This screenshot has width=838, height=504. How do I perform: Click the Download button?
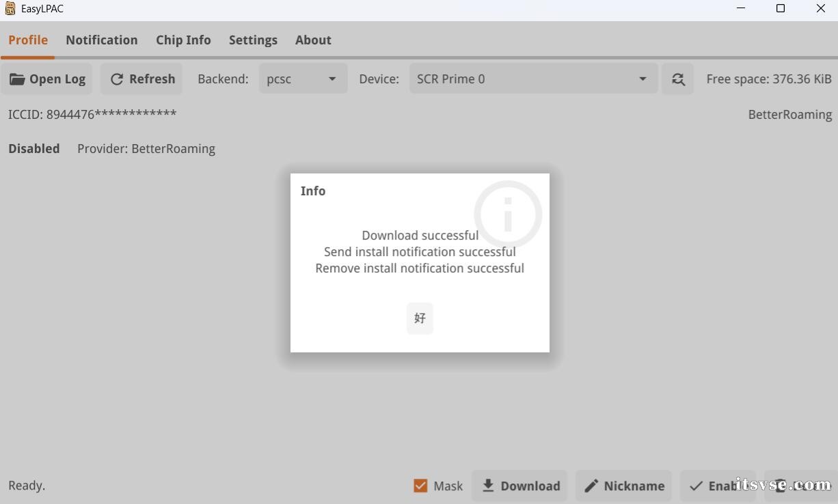(x=519, y=486)
